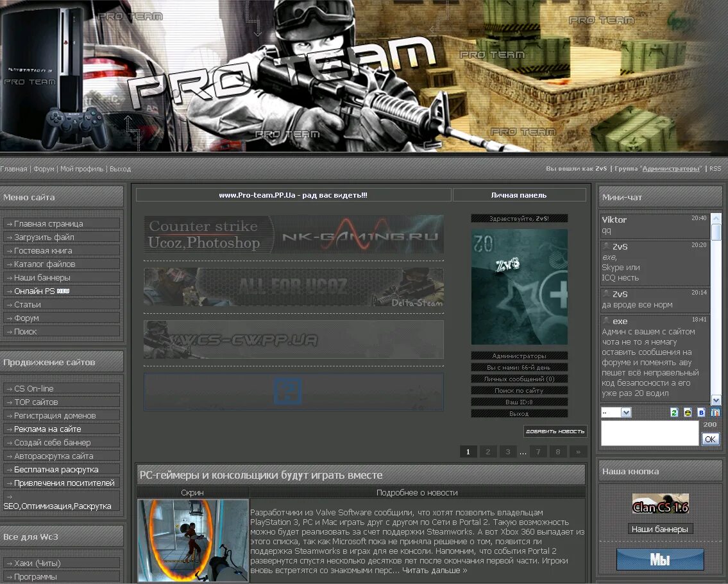
Task: Go to page 2 of news
Action: [488, 452]
